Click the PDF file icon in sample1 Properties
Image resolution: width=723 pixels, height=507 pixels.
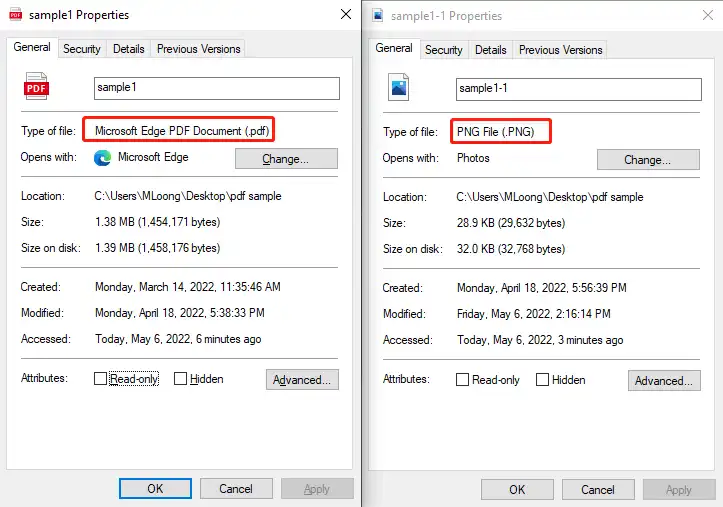(x=37, y=87)
